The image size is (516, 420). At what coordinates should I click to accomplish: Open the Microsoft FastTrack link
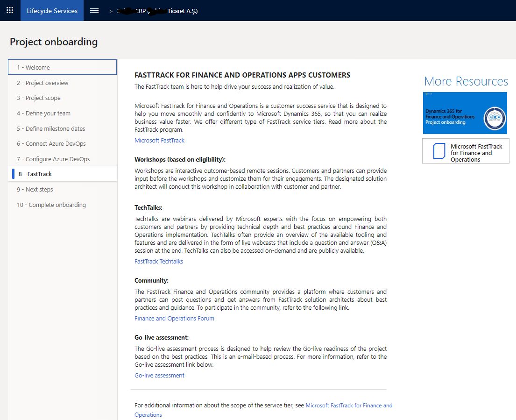pyautogui.click(x=159, y=140)
